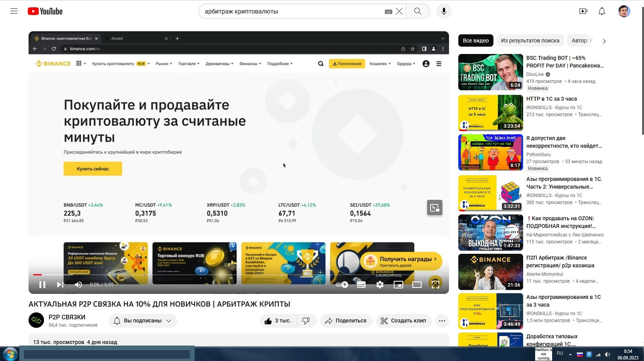Viewport: 644px width, 361px height.
Task: Open Азы программирования в 1С за 3 часа
Action: pos(564,301)
